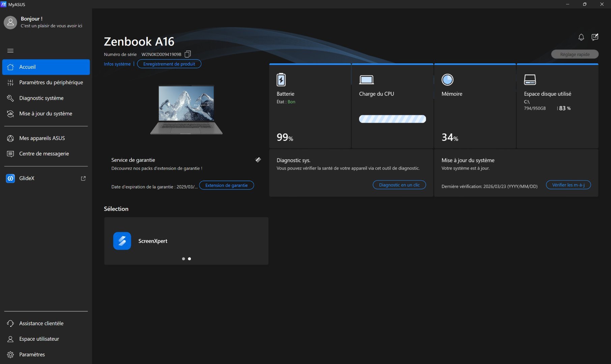Run Diagnostic en un clic
Image resolution: width=611 pixels, height=364 pixels.
tap(399, 185)
